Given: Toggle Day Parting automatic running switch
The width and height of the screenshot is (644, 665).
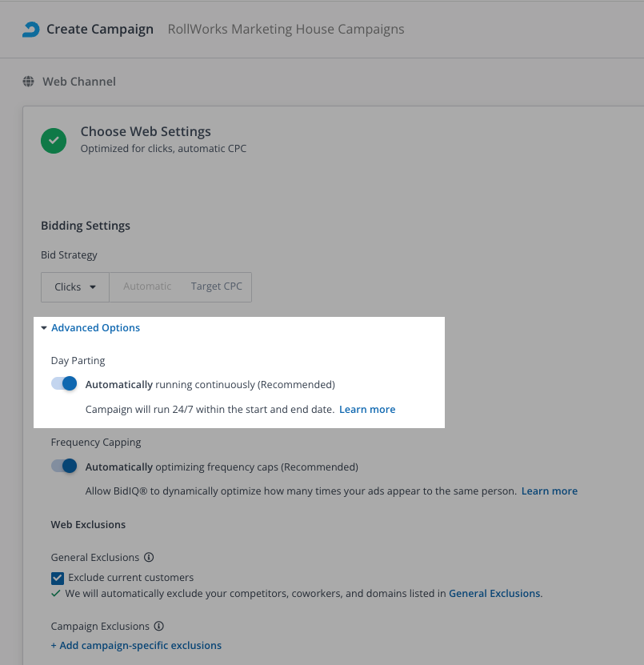Looking at the screenshot, I should [x=64, y=384].
